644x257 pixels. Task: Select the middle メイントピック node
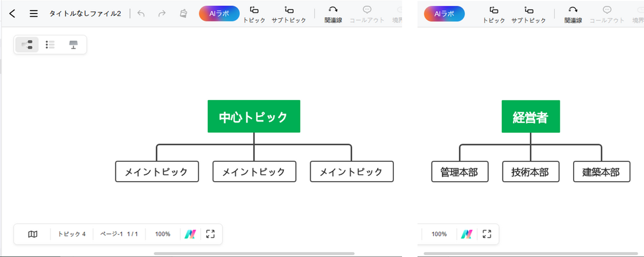(x=254, y=172)
